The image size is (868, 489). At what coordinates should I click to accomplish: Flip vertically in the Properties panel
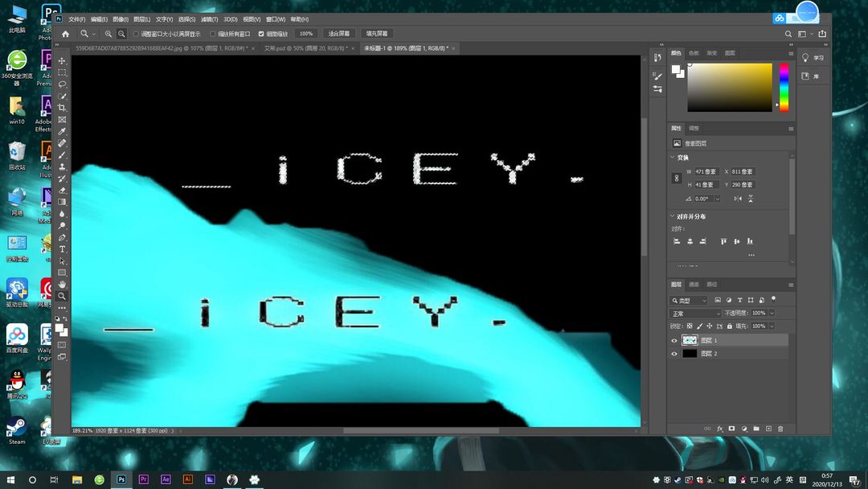pyautogui.click(x=750, y=199)
